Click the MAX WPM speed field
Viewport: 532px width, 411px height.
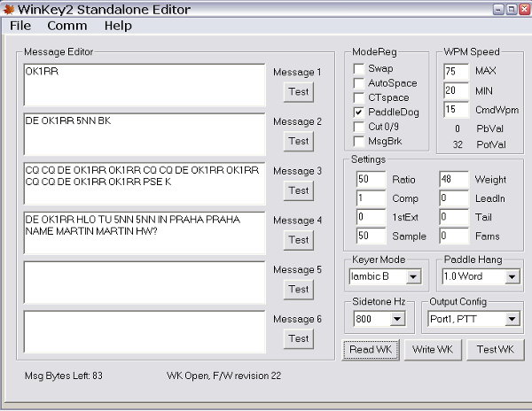456,72
